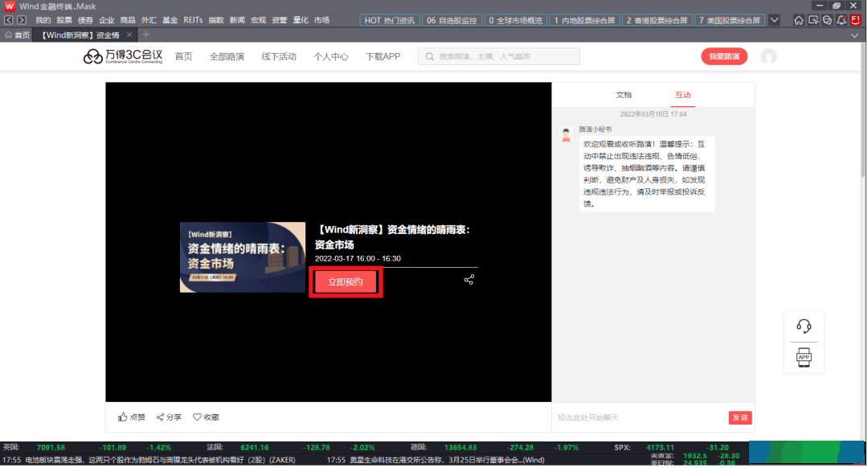
Task: Open the chat messages icon in the top-right toolbar
Action: tap(827, 20)
